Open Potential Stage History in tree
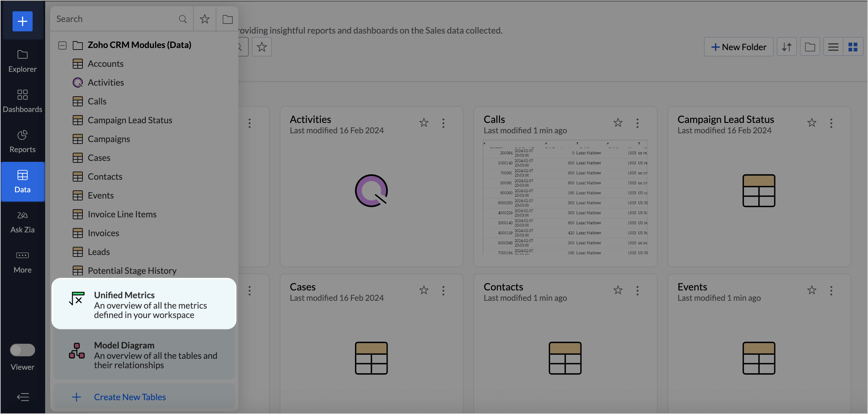 (x=132, y=271)
